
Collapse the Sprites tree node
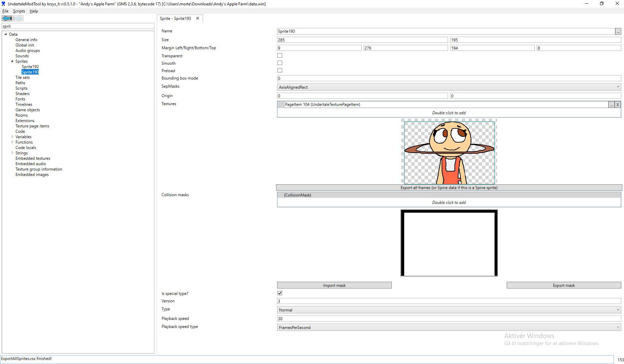[x=12, y=61]
